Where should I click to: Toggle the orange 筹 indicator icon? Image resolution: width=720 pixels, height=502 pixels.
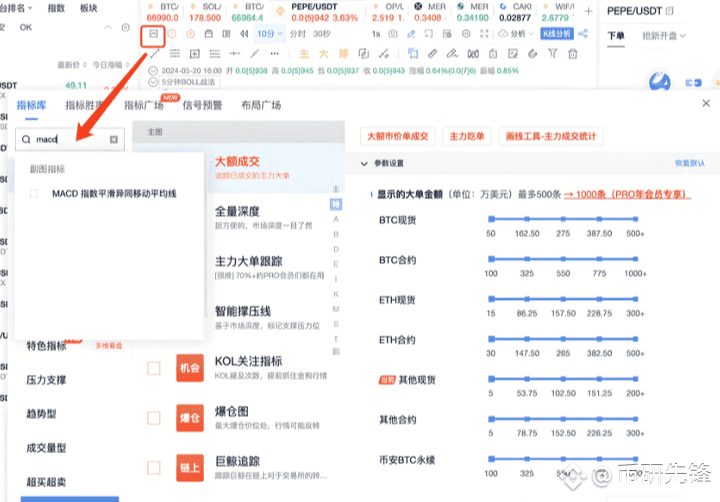tap(343, 54)
